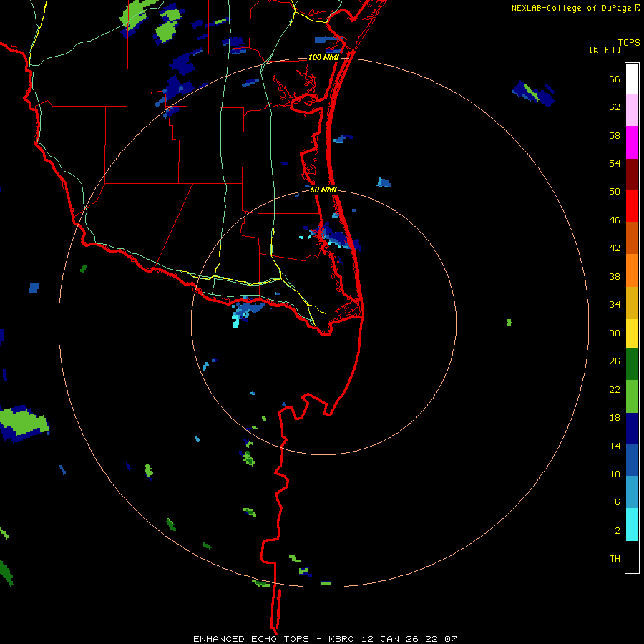
Task: Click the [K FT] units label
Action: click(x=605, y=49)
